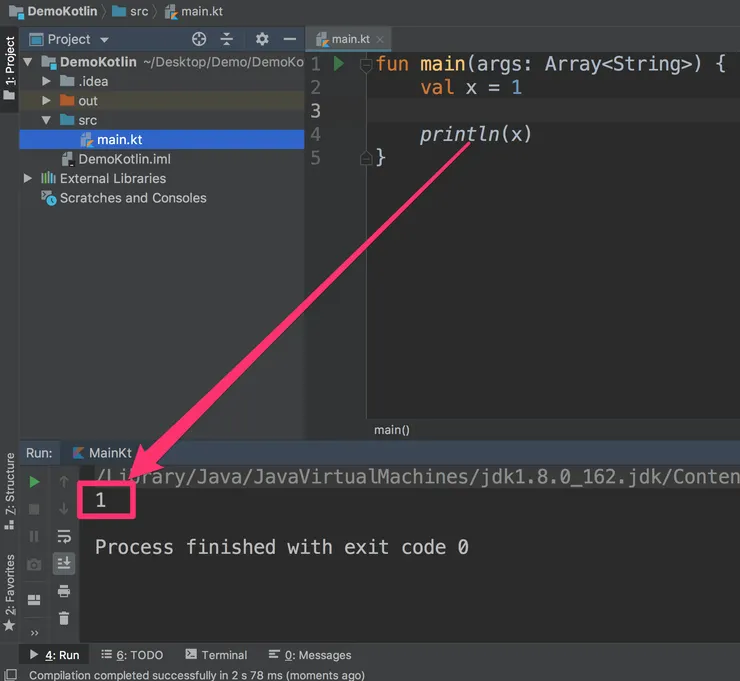Click src in breadcrumb path
This screenshot has width=740, height=681.
click(x=131, y=11)
